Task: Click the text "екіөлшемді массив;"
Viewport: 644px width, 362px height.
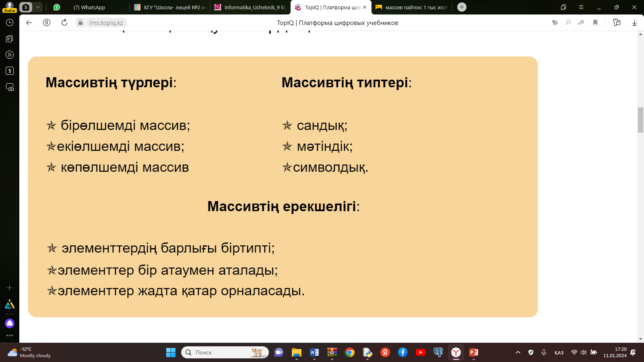Action: (120, 146)
